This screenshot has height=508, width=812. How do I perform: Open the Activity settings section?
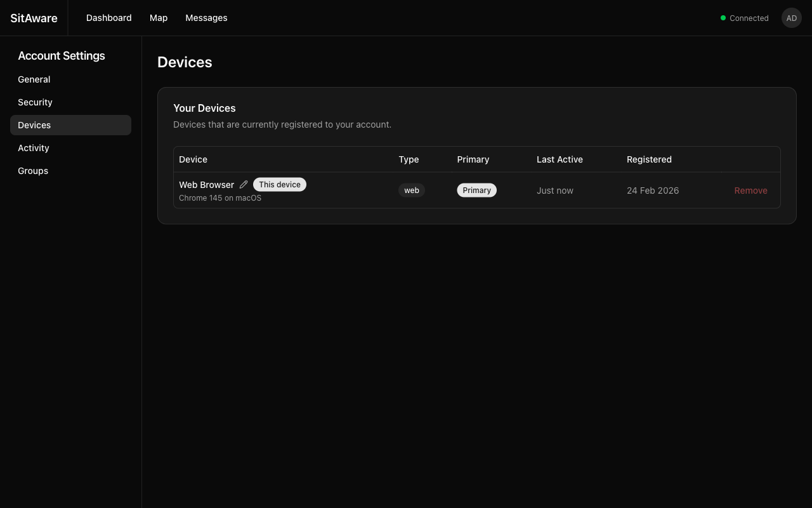pyautogui.click(x=34, y=148)
